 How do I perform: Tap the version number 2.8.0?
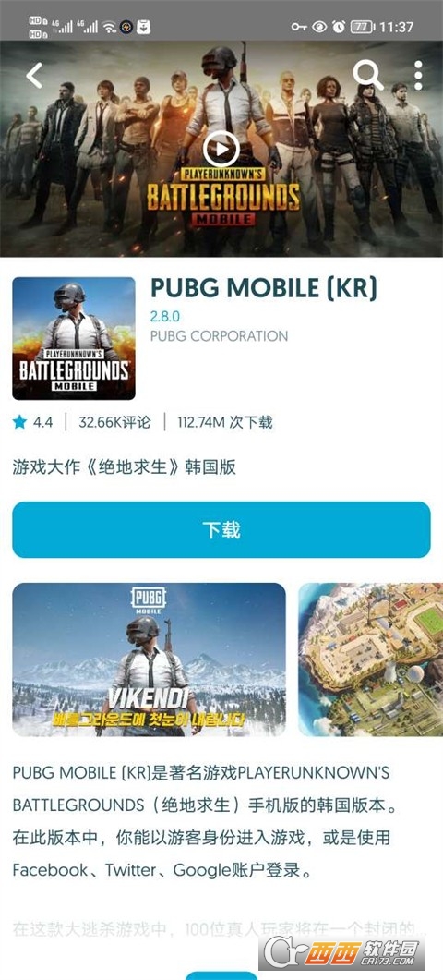(164, 316)
